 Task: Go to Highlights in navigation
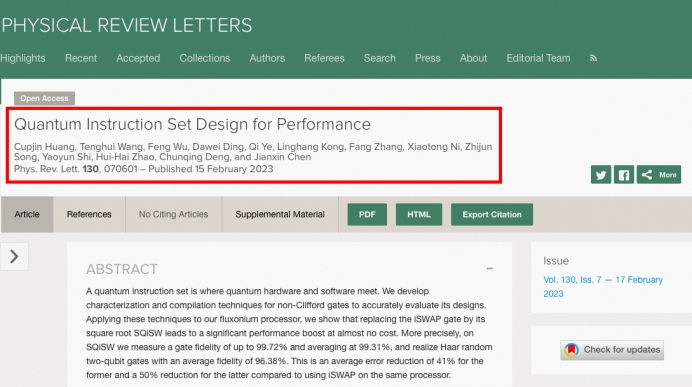click(23, 58)
